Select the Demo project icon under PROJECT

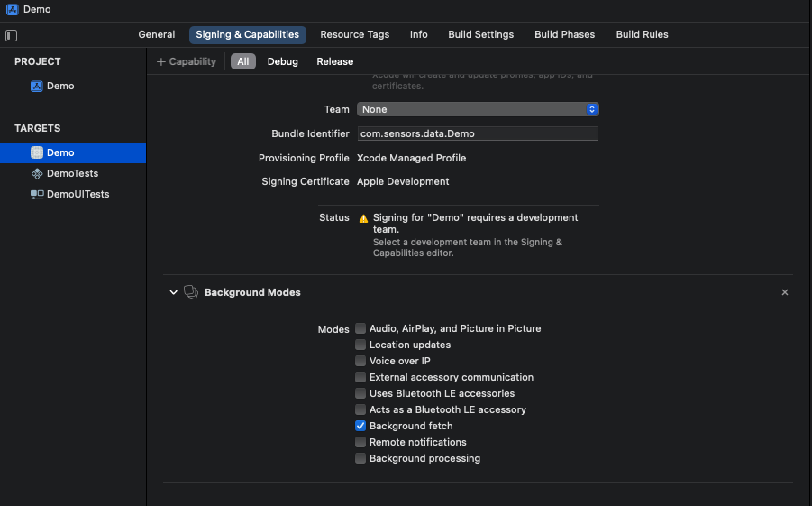click(x=36, y=86)
